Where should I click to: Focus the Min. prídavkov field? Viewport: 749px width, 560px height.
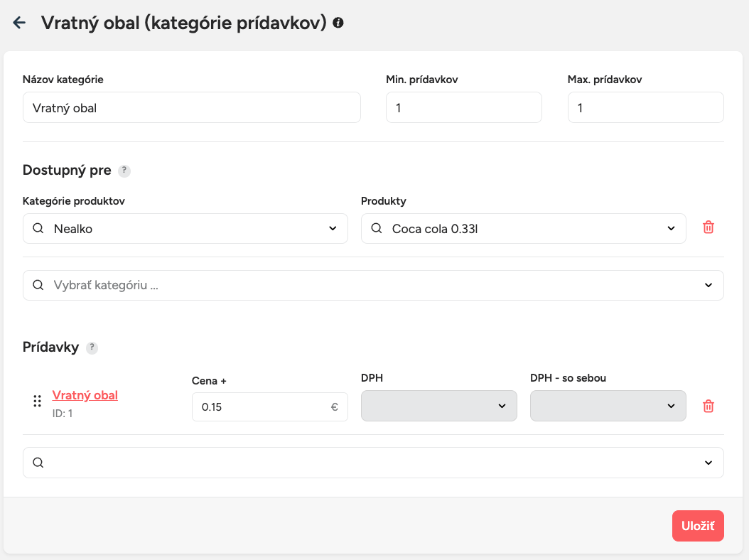pos(463,107)
